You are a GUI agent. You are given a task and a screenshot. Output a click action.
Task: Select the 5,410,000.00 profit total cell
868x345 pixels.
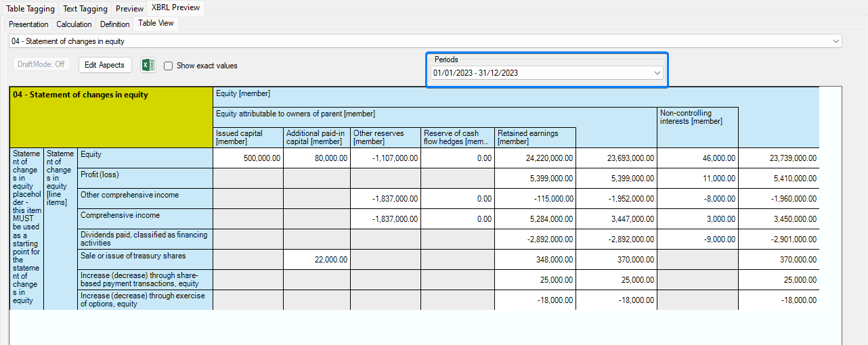(x=779, y=178)
